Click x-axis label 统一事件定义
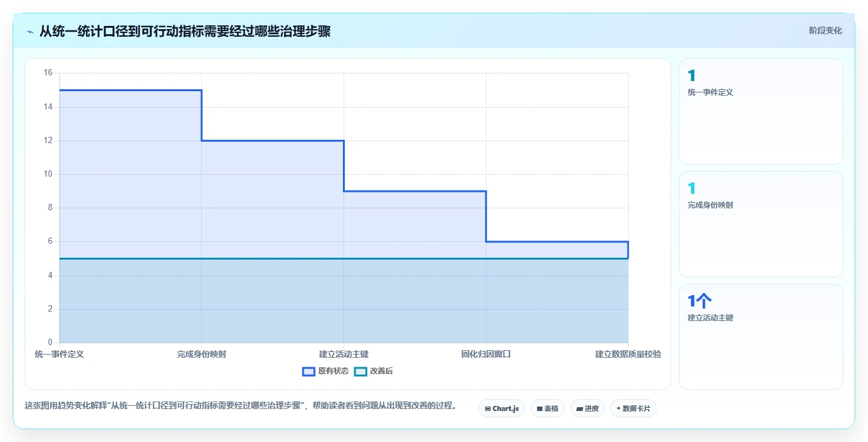 tap(59, 354)
